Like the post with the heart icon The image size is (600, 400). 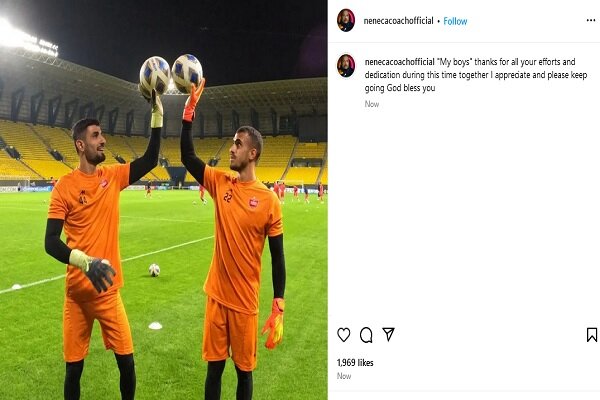(344, 335)
